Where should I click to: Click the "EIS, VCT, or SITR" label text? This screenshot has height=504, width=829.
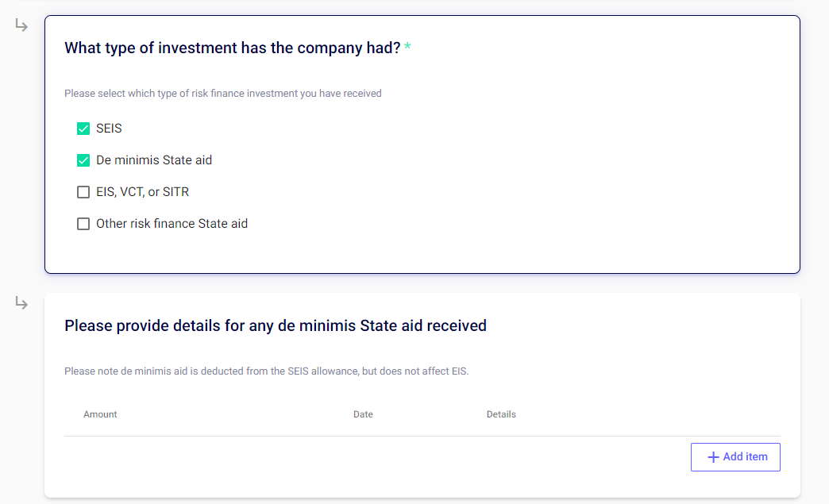[x=142, y=192]
